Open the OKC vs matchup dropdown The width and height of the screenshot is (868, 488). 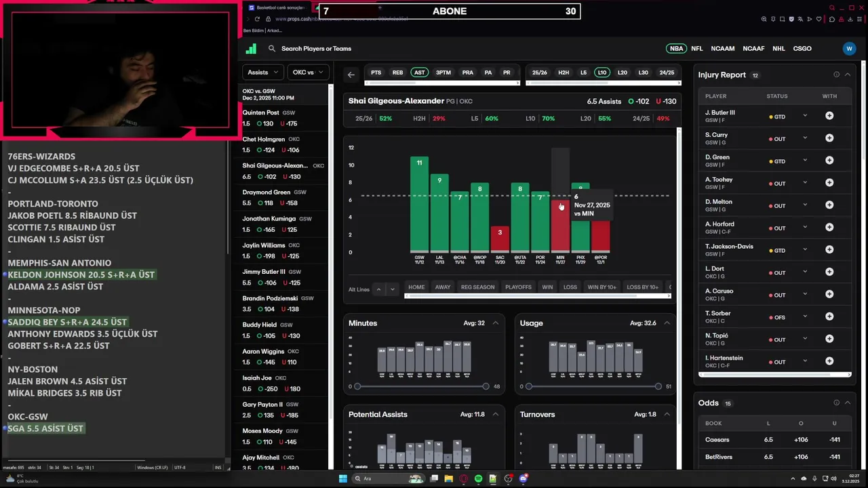pyautogui.click(x=308, y=73)
